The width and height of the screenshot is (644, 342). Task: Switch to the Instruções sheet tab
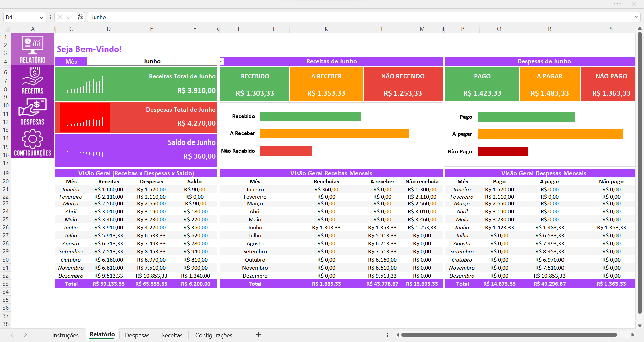pyautogui.click(x=65, y=335)
